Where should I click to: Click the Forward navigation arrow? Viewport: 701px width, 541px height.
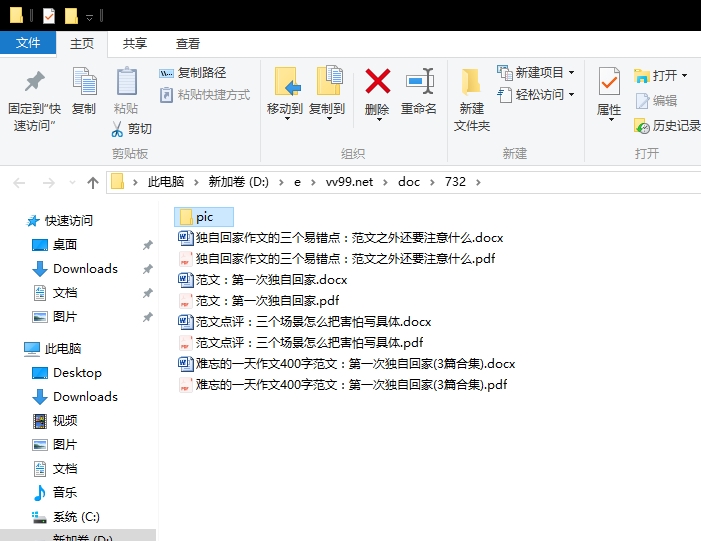48,182
